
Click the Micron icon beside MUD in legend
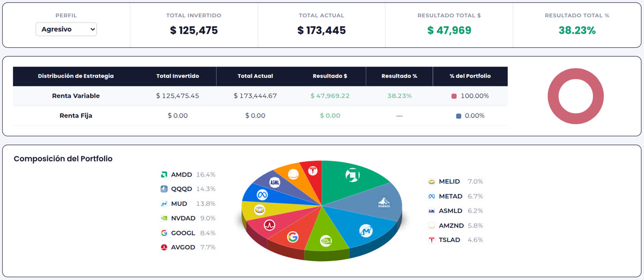164,204
